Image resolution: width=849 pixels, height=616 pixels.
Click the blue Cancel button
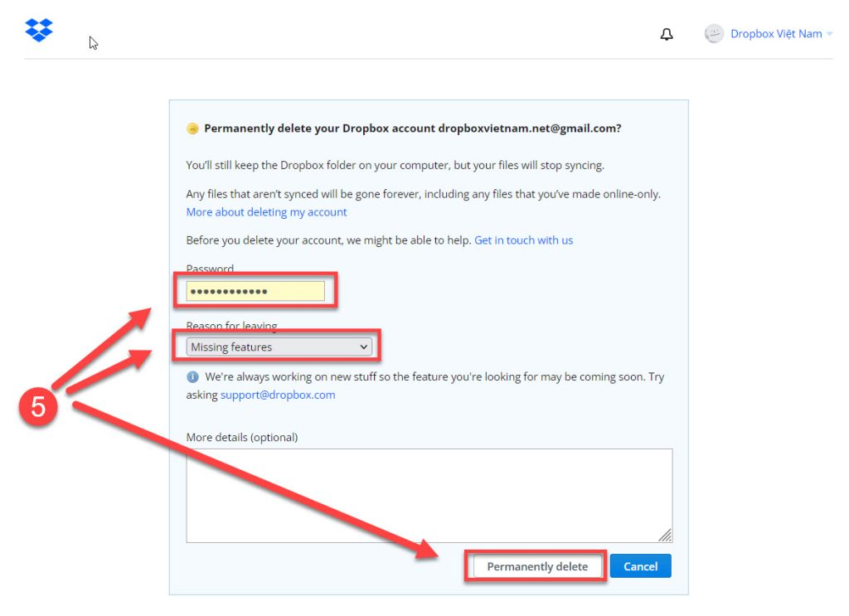click(x=641, y=566)
